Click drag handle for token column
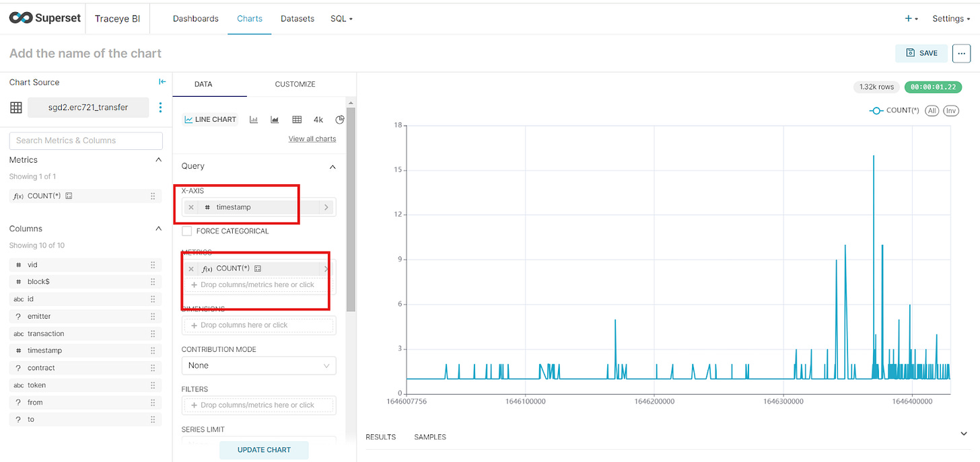This screenshot has width=980, height=462. (x=153, y=385)
